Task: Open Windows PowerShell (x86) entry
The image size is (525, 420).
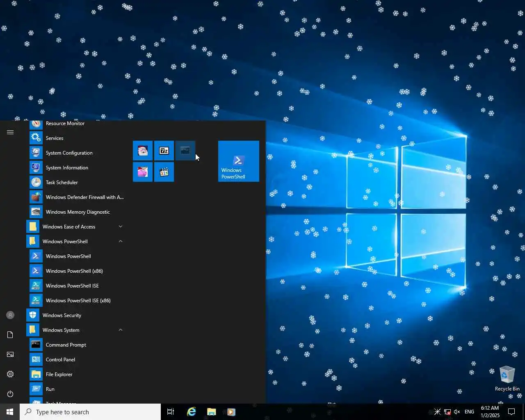Action: (76, 271)
